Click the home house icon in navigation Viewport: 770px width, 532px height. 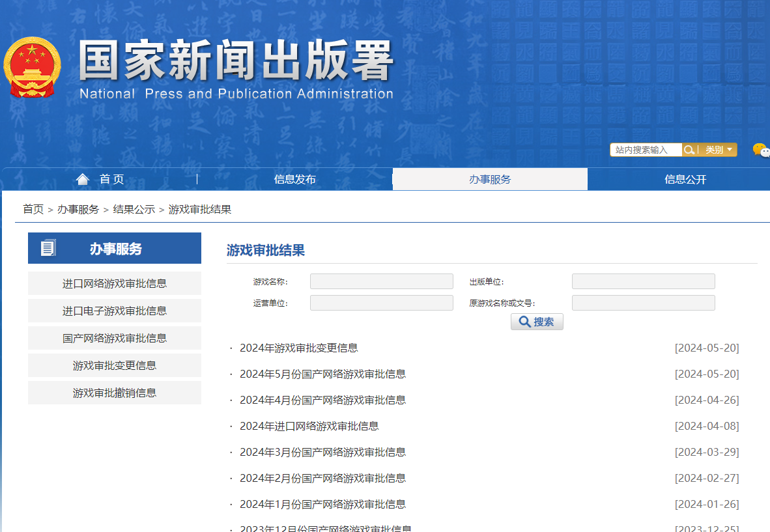click(83, 179)
